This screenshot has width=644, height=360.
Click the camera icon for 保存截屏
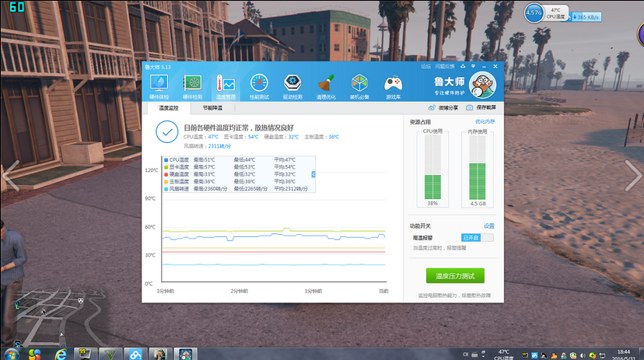coord(470,107)
